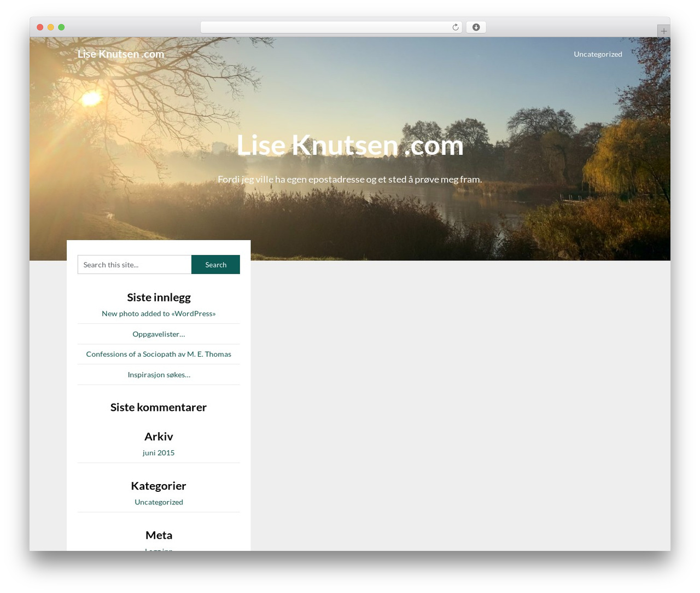Open the Inspirasjon søkes… post
Screen dimensions: 700x593
159,375
